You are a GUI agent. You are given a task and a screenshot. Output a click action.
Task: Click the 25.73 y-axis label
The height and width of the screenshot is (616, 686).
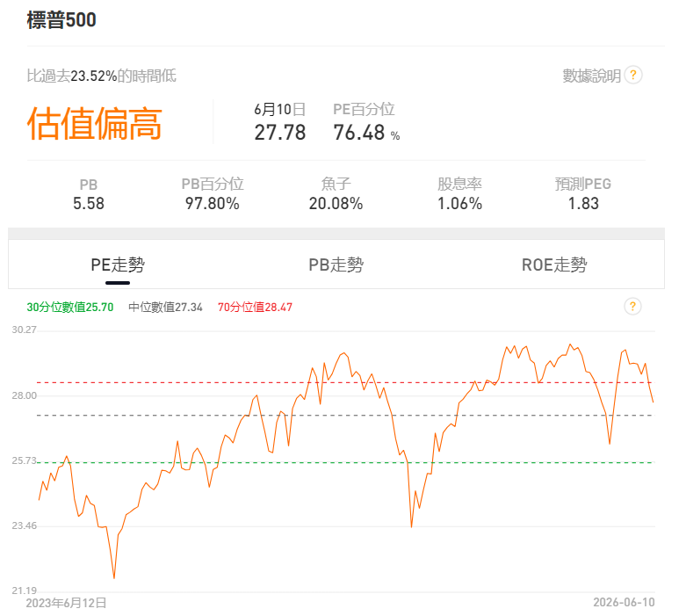(x=24, y=460)
